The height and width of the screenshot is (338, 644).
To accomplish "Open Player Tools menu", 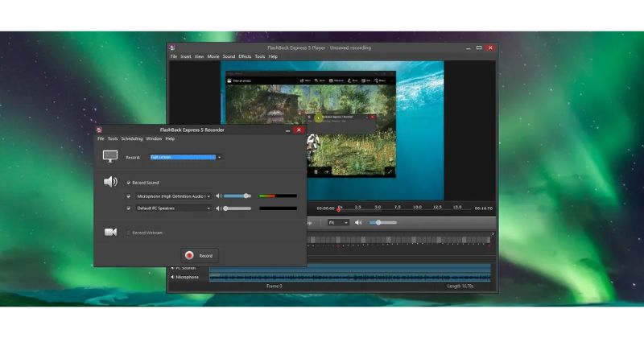I will [x=259, y=56].
